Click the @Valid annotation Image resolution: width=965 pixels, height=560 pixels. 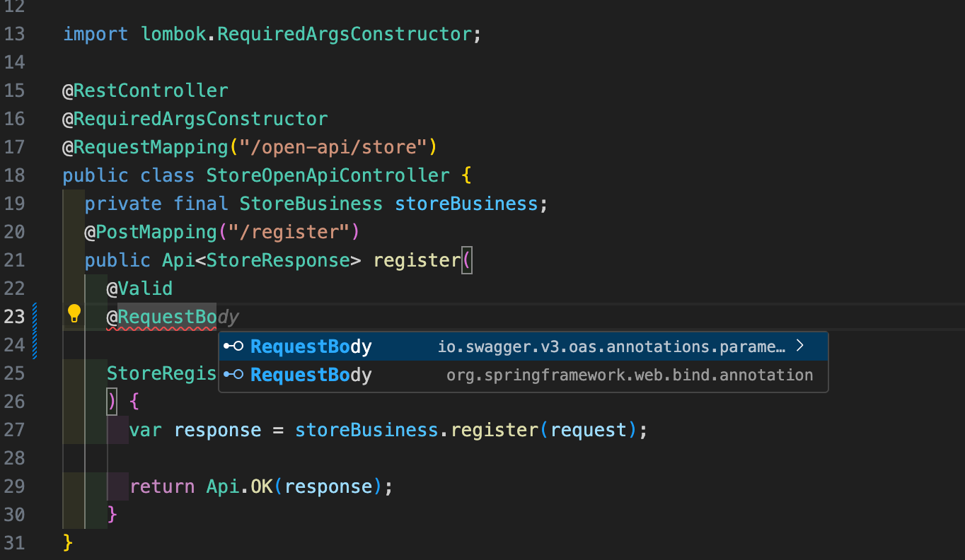click(139, 288)
